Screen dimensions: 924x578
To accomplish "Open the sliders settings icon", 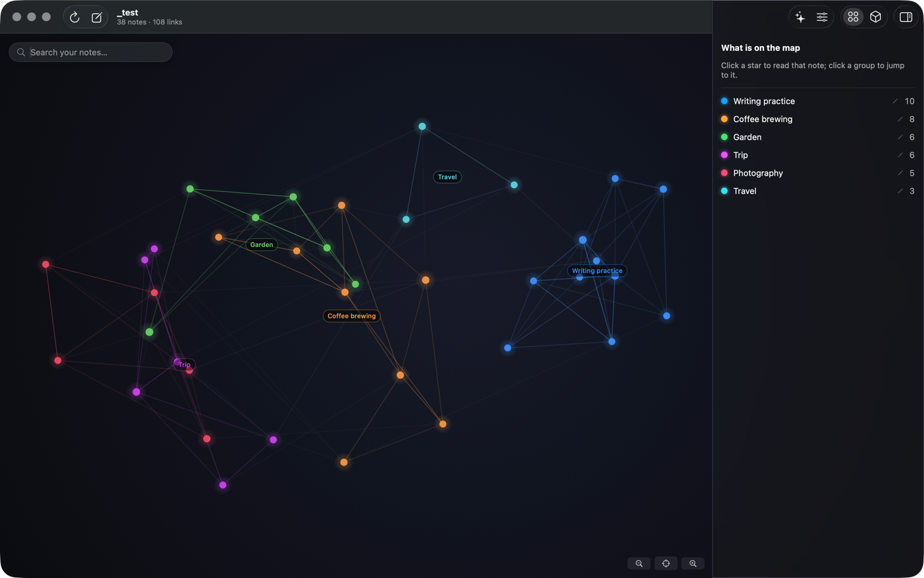I will (822, 17).
